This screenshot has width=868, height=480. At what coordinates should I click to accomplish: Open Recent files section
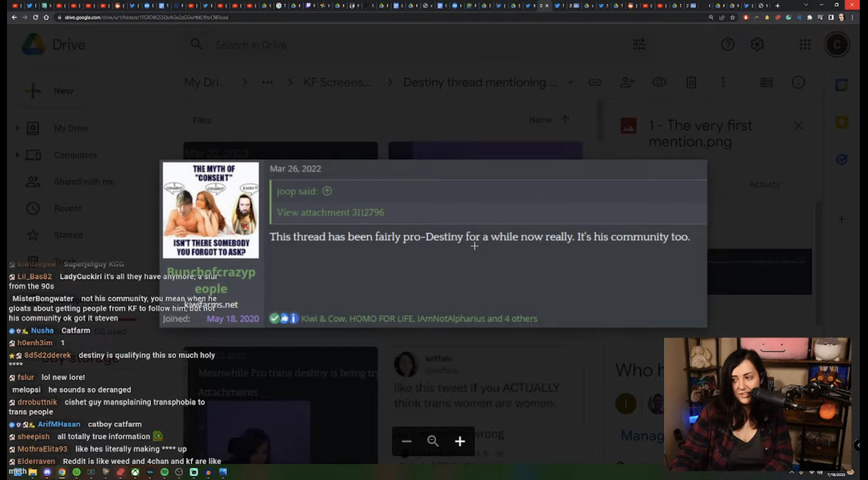(68, 208)
